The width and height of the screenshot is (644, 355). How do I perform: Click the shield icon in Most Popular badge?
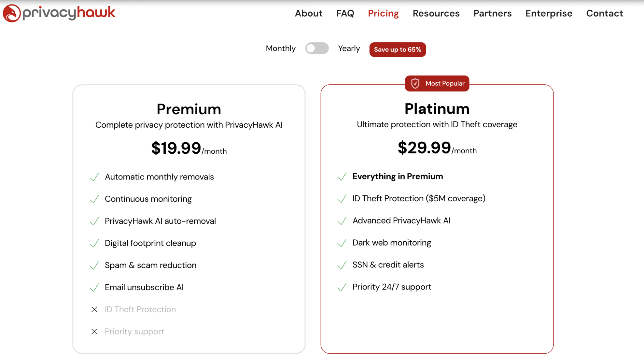(415, 83)
